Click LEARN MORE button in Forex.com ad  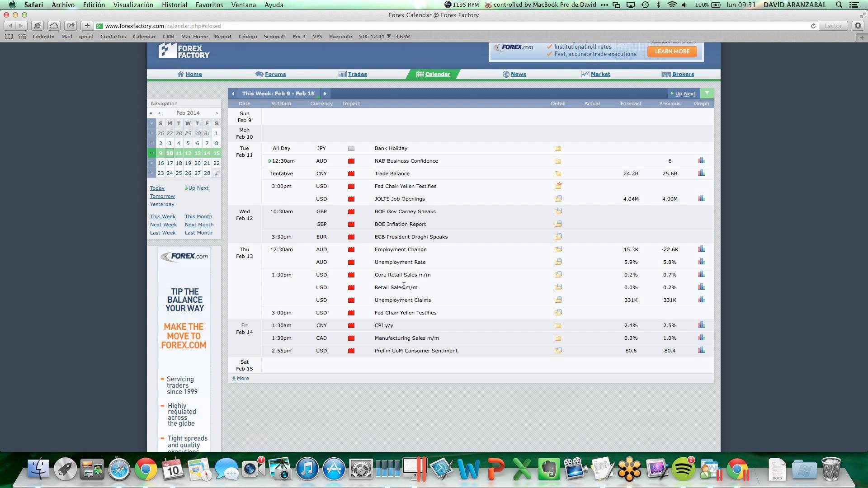(672, 52)
